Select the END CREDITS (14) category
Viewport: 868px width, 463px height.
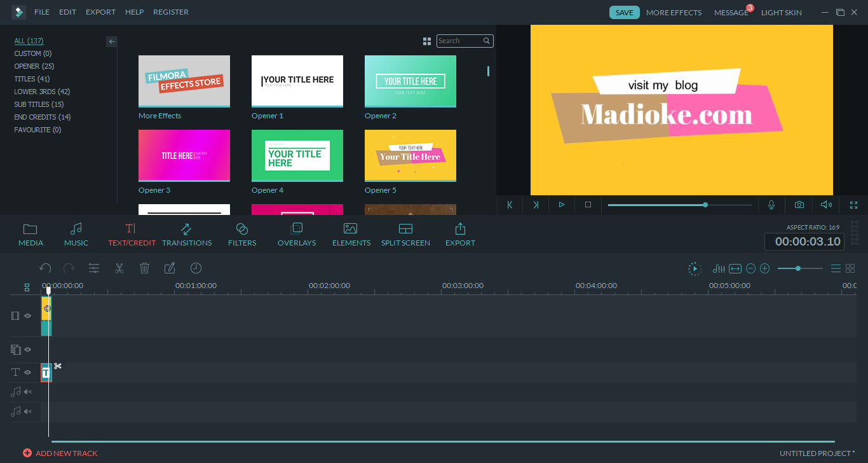click(43, 117)
